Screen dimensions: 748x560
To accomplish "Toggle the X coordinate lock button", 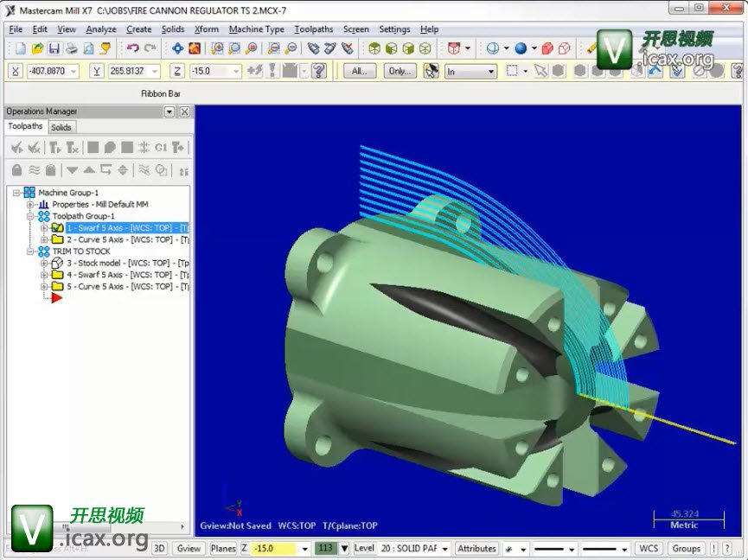I will (x=16, y=71).
